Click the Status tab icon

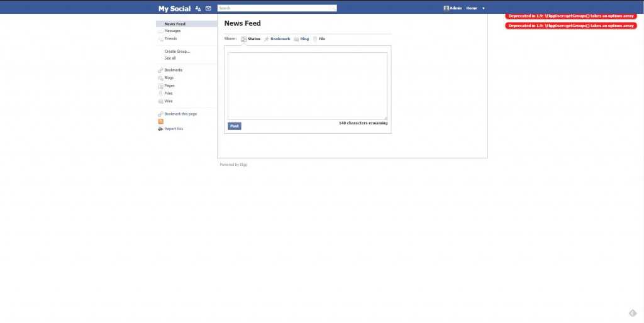click(243, 39)
